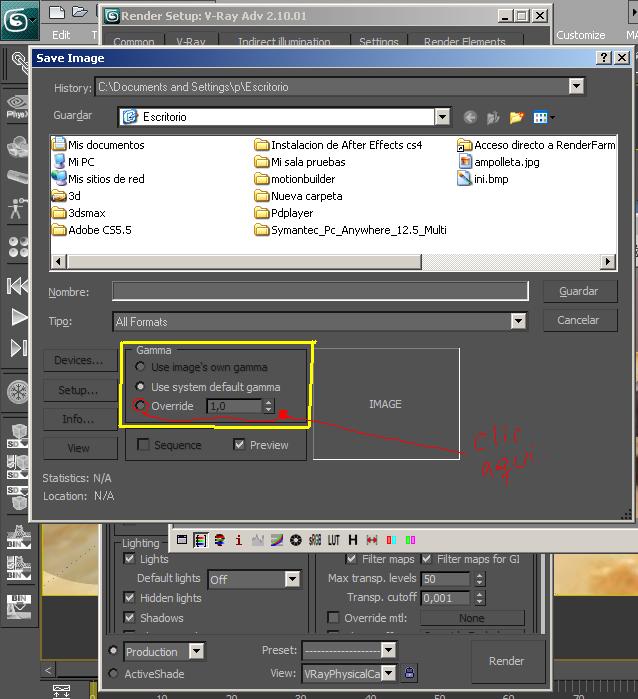Select Use system default gamma
The image size is (638, 699).
pyautogui.click(x=140, y=386)
